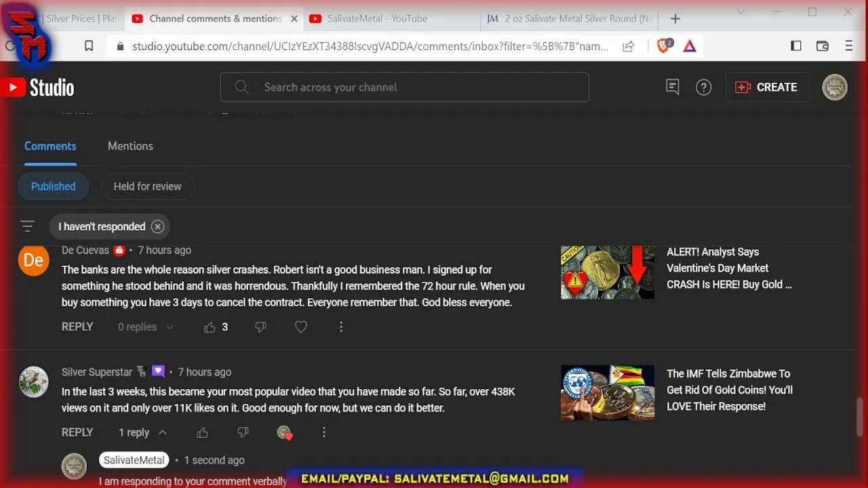This screenshot has width=868, height=488.
Task: Switch to the Comments tab
Action: (50, 146)
